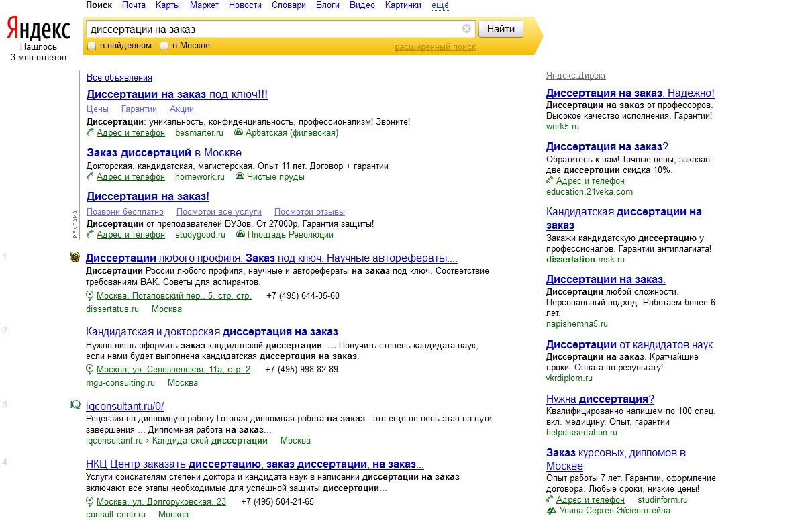The height and width of the screenshot is (520, 812).
Task: Click the dissertatus.ru domain link
Action: pyautogui.click(x=112, y=309)
